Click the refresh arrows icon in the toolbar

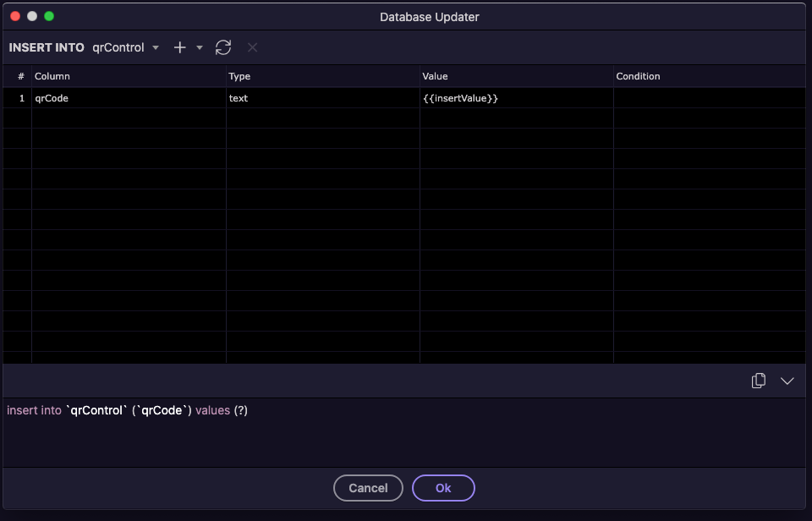coord(223,47)
